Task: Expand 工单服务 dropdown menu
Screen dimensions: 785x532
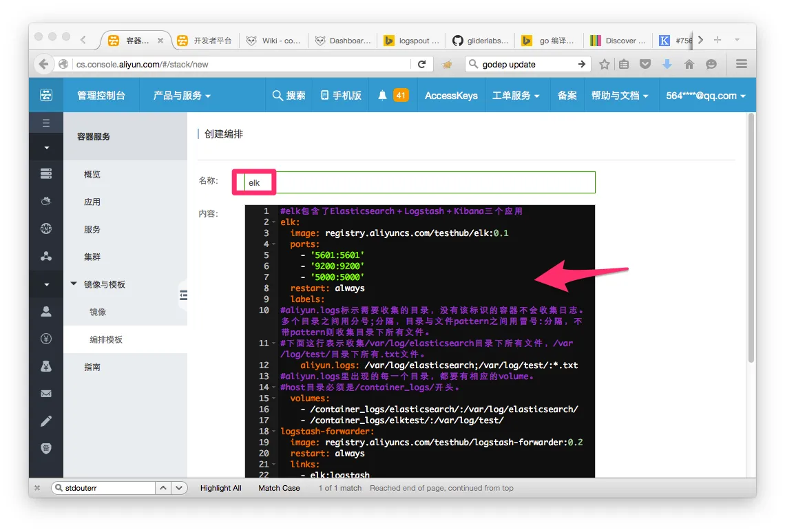Action: (516, 96)
